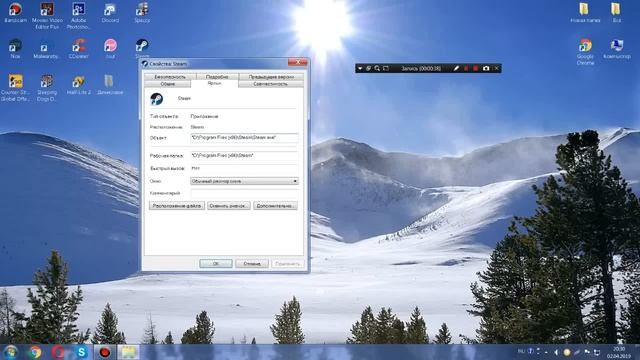This screenshot has width=640, height=360.
Task: Launch the Sleeping Dogs desktop shortcut
Action: pyautogui.click(x=47, y=88)
